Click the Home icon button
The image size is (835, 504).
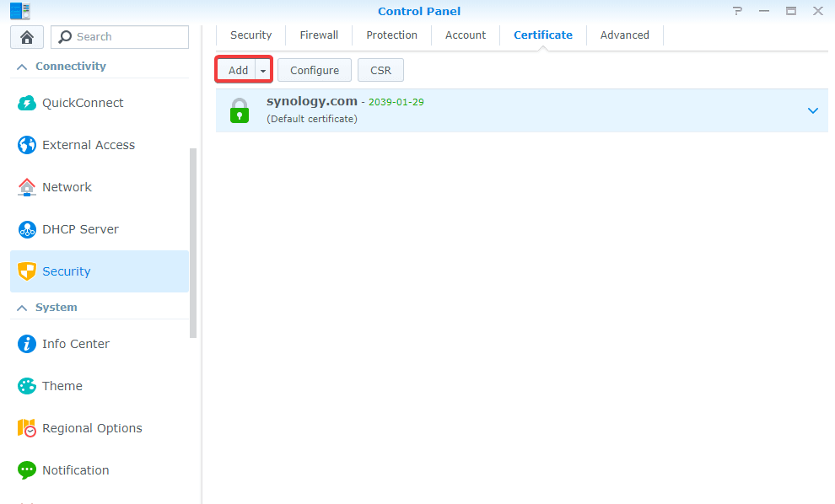point(27,37)
